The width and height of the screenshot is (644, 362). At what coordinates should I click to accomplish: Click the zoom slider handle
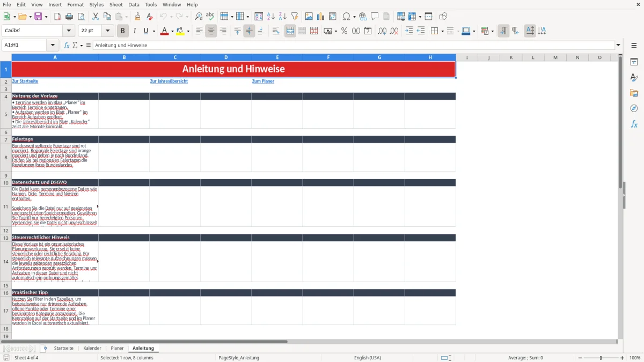(x=601, y=358)
